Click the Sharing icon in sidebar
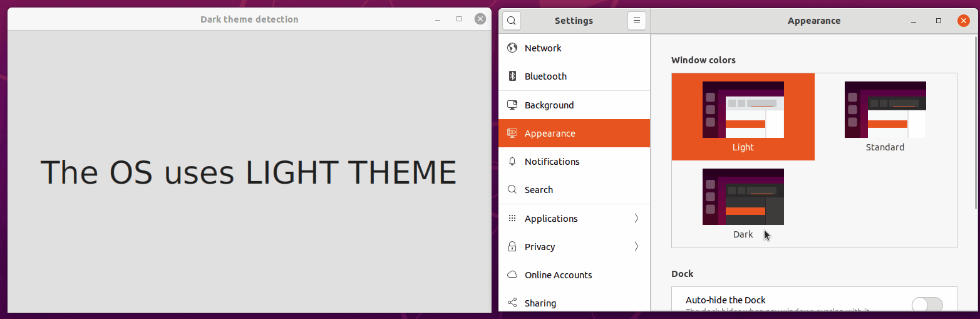This screenshot has height=319, width=980. 512,303
